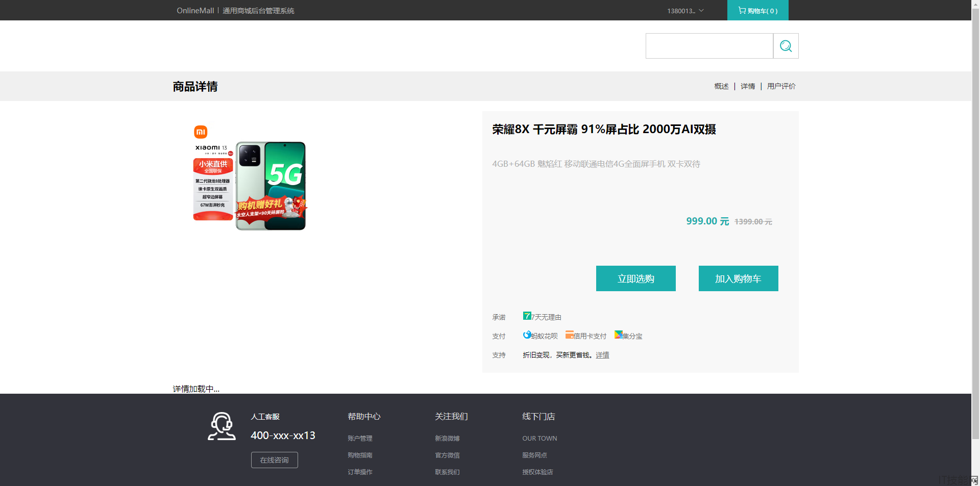Click the Jifenbao payment icon
This screenshot has height=486, width=980.
(x=618, y=335)
